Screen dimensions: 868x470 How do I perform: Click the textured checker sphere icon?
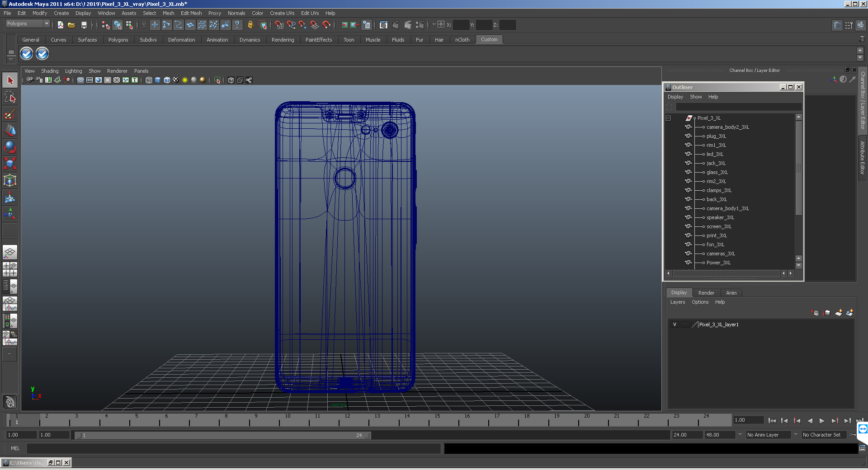pyautogui.click(x=175, y=80)
